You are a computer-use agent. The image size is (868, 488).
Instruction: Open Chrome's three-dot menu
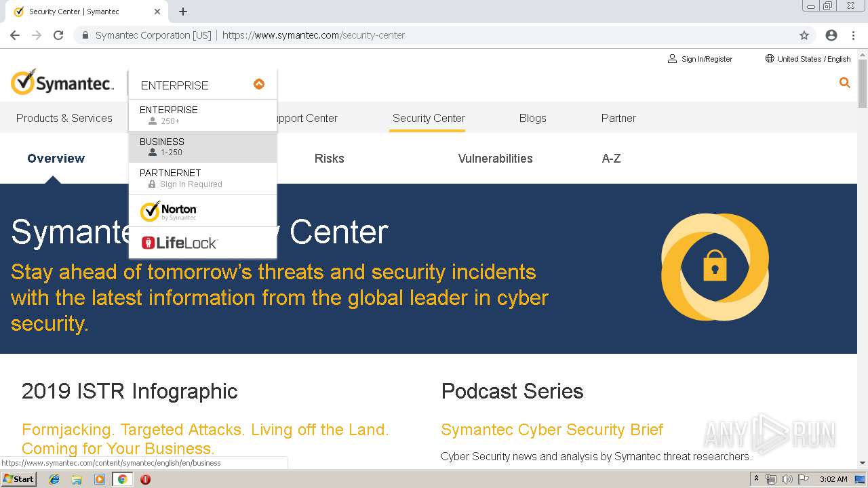pos(853,35)
